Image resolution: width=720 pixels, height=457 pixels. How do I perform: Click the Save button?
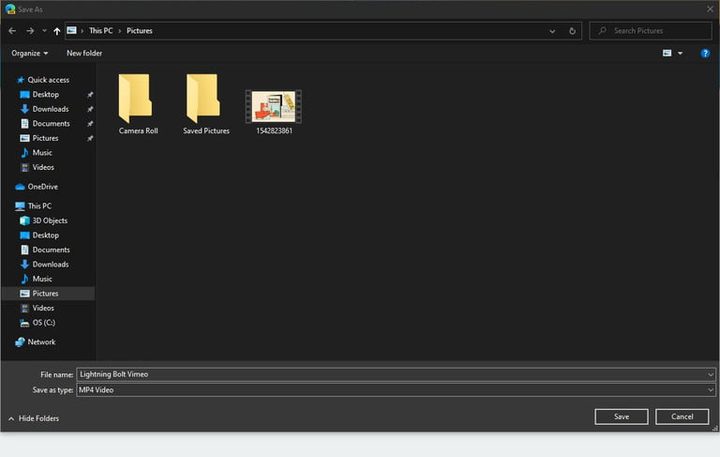click(x=621, y=417)
